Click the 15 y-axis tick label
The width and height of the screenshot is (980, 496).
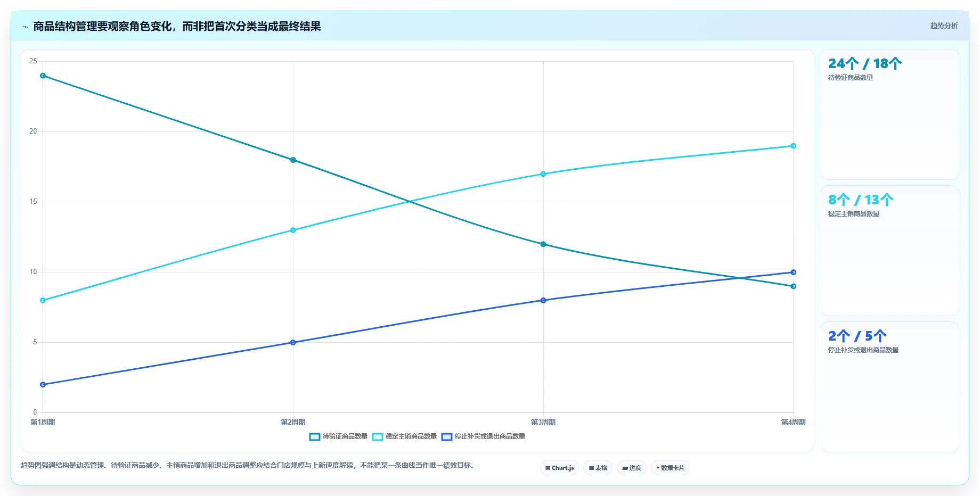(x=33, y=202)
